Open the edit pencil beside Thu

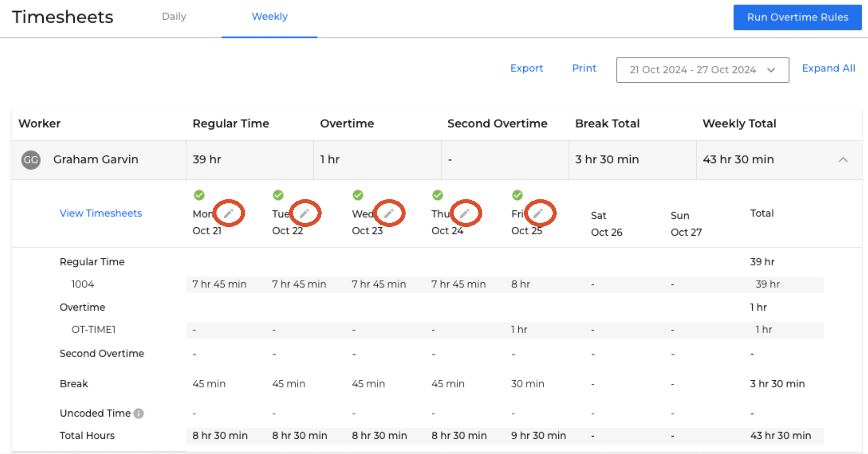point(465,213)
